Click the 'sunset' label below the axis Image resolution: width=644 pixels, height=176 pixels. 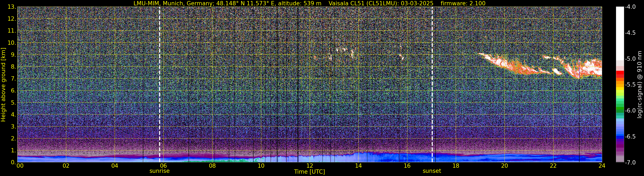(432, 171)
